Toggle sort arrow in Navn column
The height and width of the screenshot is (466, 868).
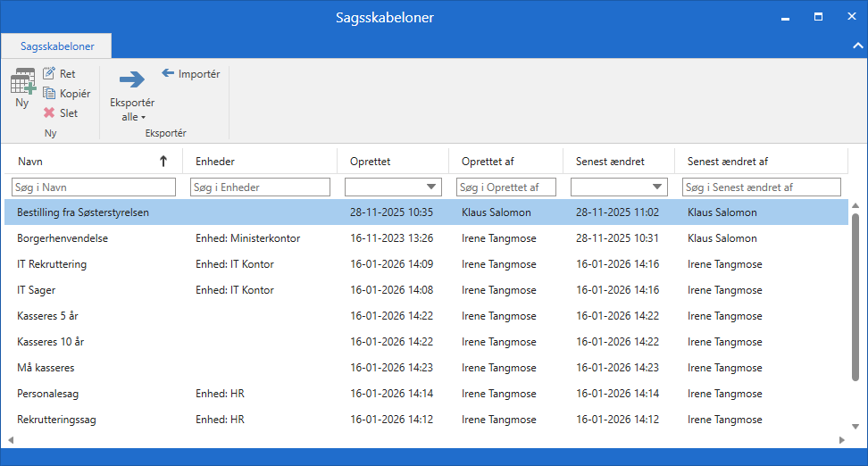click(163, 162)
